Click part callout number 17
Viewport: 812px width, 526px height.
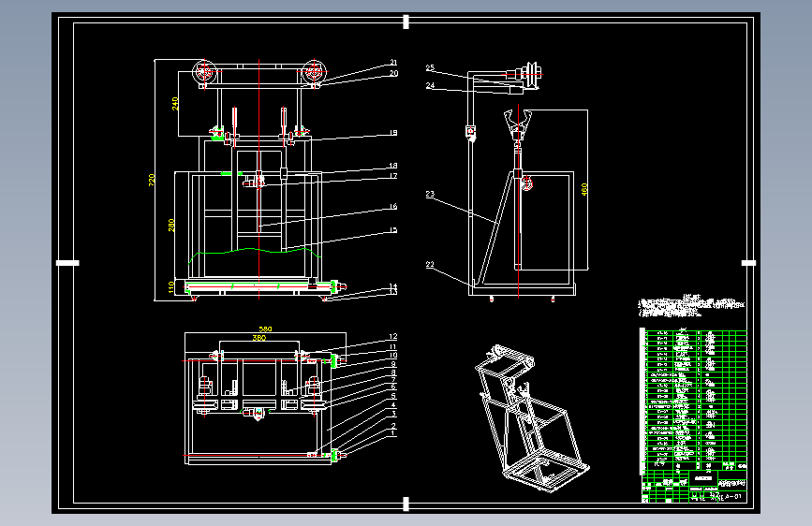(x=393, y=176)
